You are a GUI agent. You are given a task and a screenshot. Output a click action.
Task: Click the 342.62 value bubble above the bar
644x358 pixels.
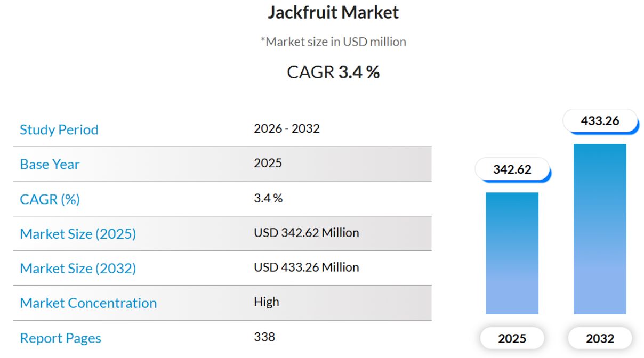tap(512, 169)
